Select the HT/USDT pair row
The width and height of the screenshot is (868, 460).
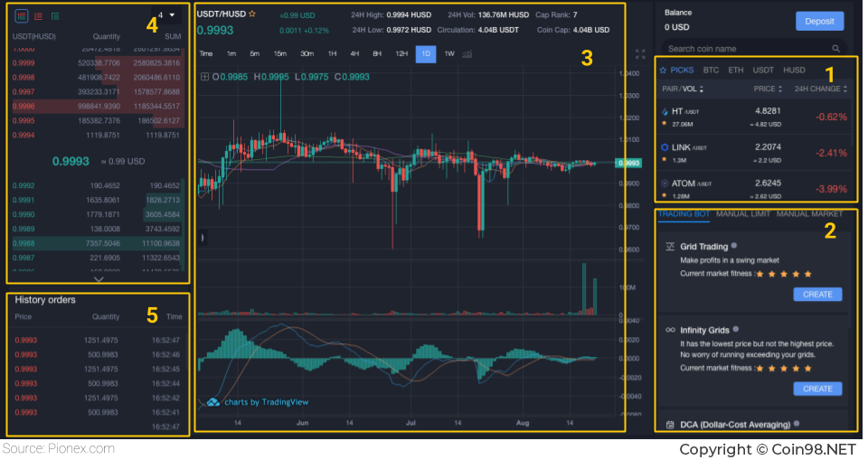pos(754,117)
